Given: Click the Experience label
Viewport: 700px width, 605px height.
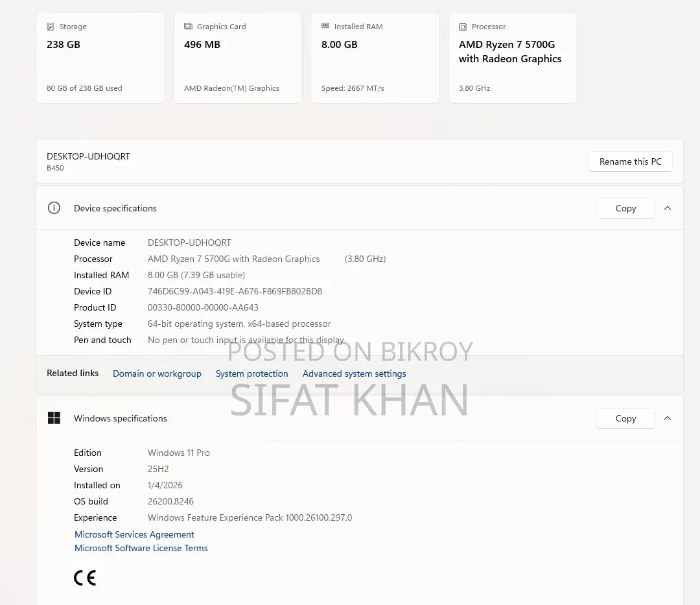Looking at the screenshot, I should 95,517.
